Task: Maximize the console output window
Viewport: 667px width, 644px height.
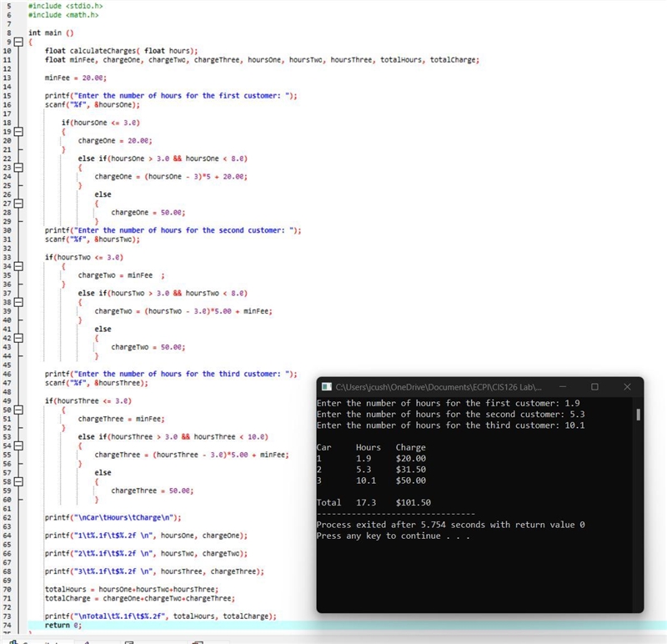Action: (x=594, y=386)
